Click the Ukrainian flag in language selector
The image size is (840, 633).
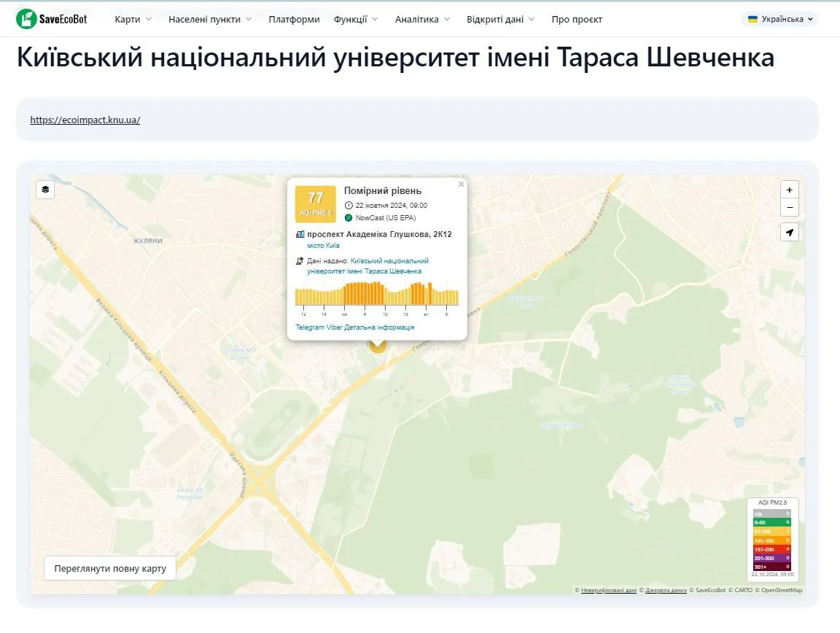752,19
